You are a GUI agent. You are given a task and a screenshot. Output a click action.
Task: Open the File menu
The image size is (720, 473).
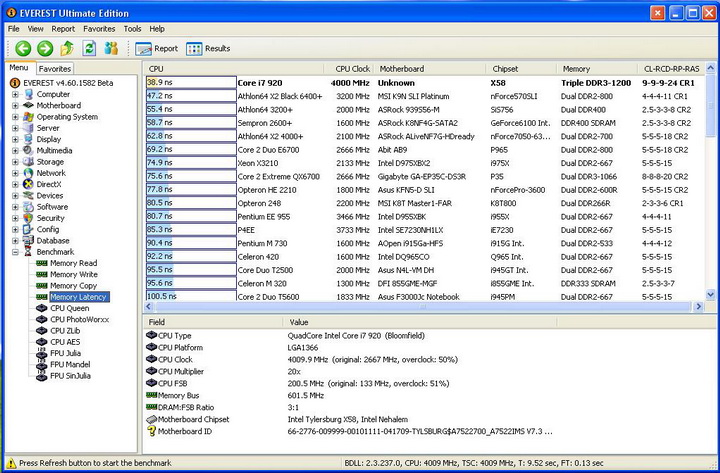coord(14,29)
